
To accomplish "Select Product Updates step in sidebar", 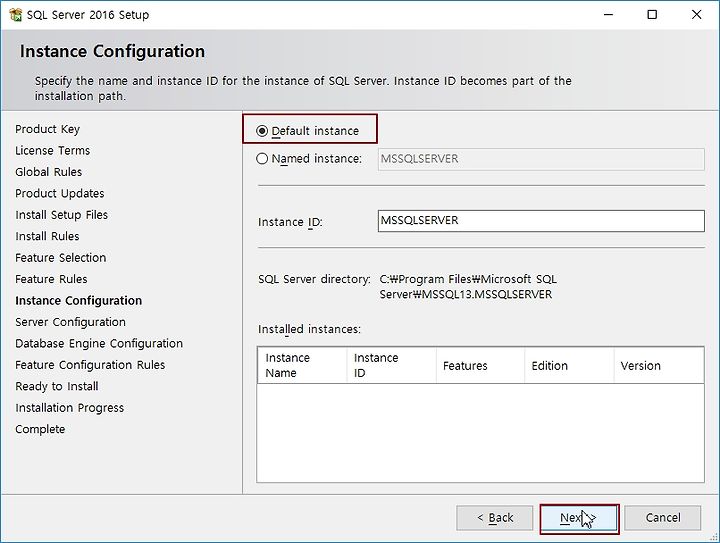I will pyautogui.click(x=60, y=193).
